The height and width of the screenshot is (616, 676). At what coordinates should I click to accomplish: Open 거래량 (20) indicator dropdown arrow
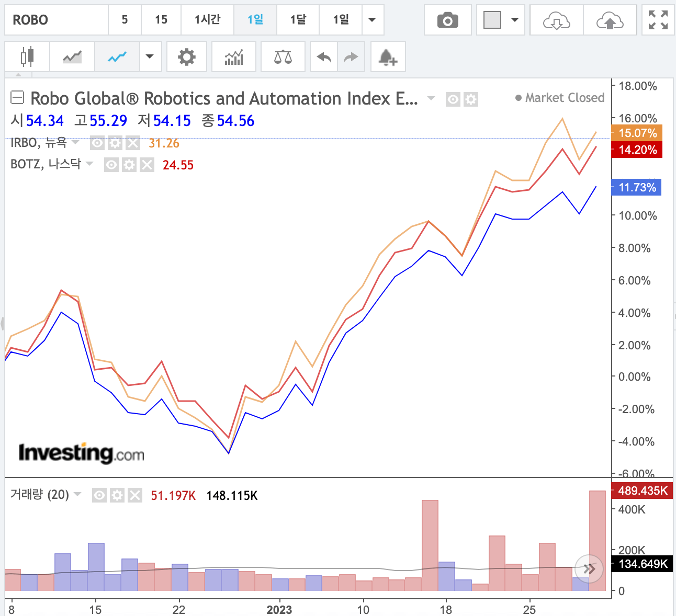coord(77,494)
